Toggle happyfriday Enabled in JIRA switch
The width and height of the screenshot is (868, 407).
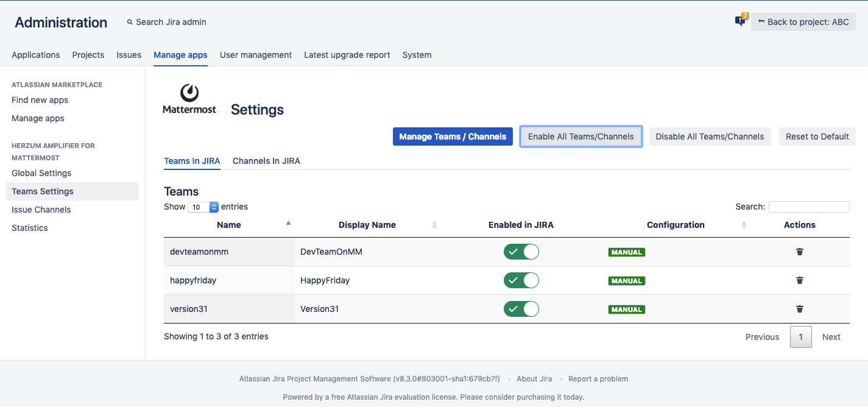click(x=521, y=280)
